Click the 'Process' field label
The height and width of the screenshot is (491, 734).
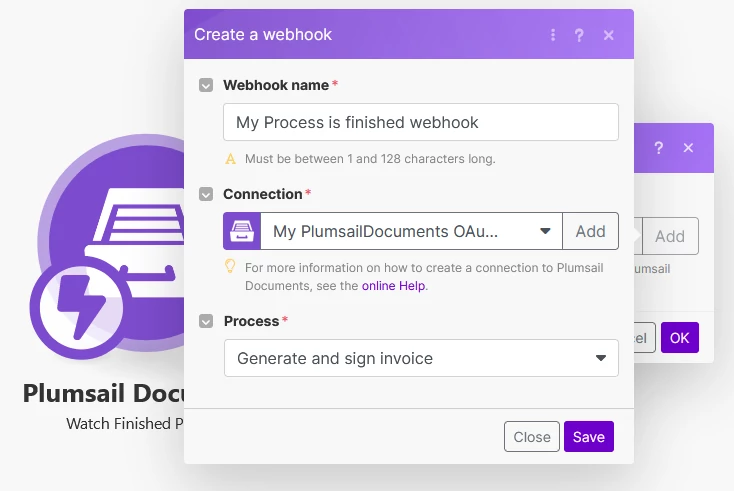[251, 321]
